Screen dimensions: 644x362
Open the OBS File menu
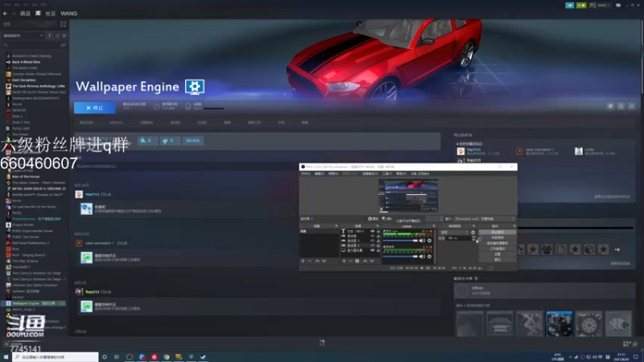click(x=306, y=174)
